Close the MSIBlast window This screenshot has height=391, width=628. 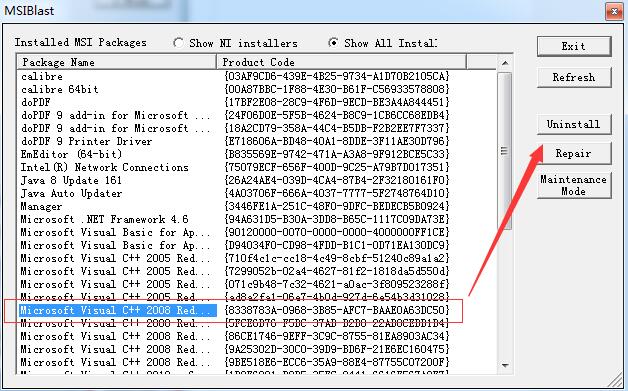(x=614, y=12)
